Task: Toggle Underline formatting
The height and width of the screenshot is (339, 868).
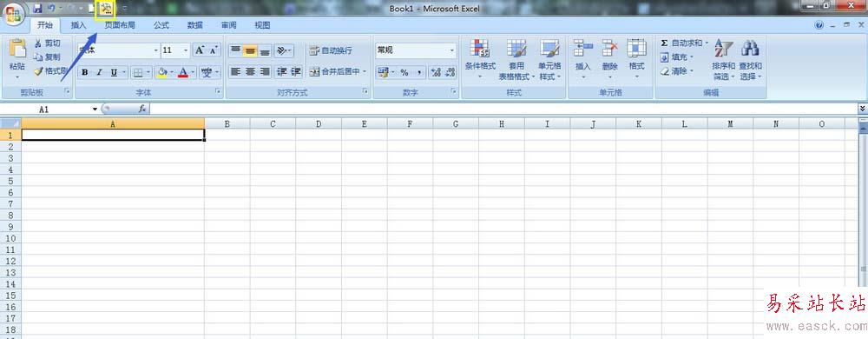Action: [114, 72]
